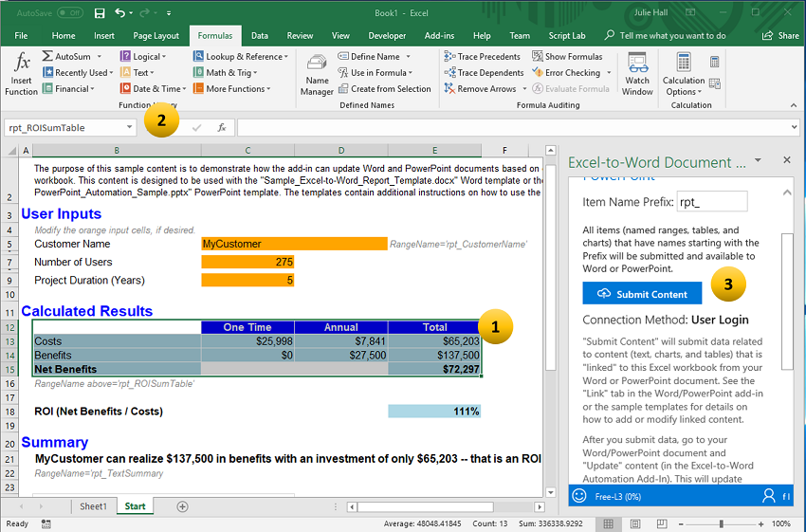Toggle the AutoSave switch
This screenshot has width=806, height=532.
(x=70, y=13)
